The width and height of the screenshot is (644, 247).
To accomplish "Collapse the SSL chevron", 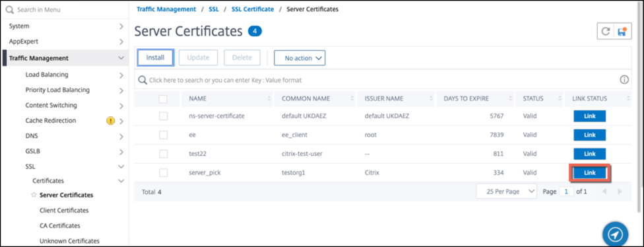I will 121,167.
